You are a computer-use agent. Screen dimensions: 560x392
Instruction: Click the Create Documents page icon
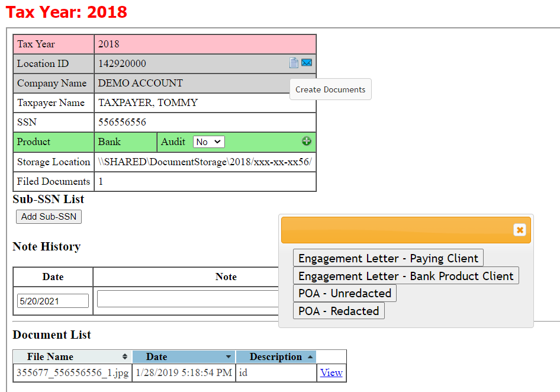coord(294,63)
